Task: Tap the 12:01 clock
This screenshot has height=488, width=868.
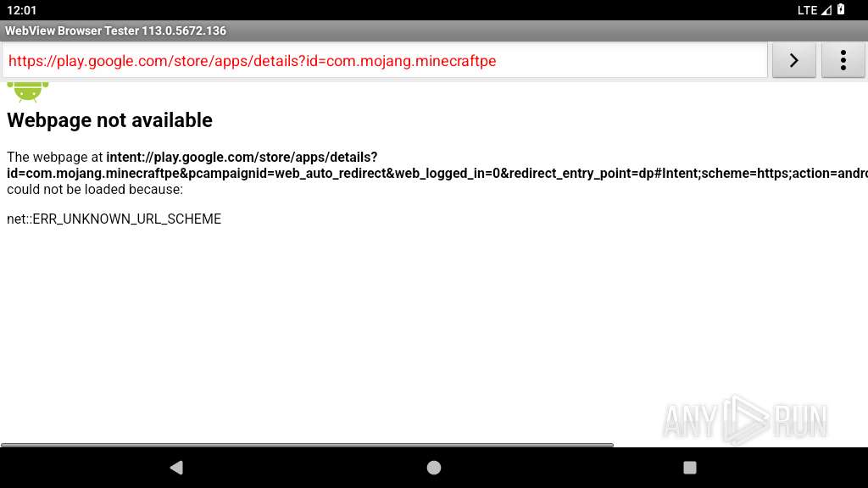Action: [21, 10]
